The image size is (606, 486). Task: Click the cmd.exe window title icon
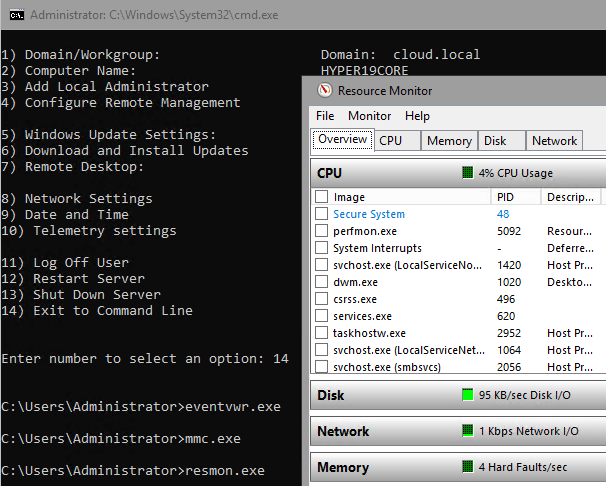[17, 15]
